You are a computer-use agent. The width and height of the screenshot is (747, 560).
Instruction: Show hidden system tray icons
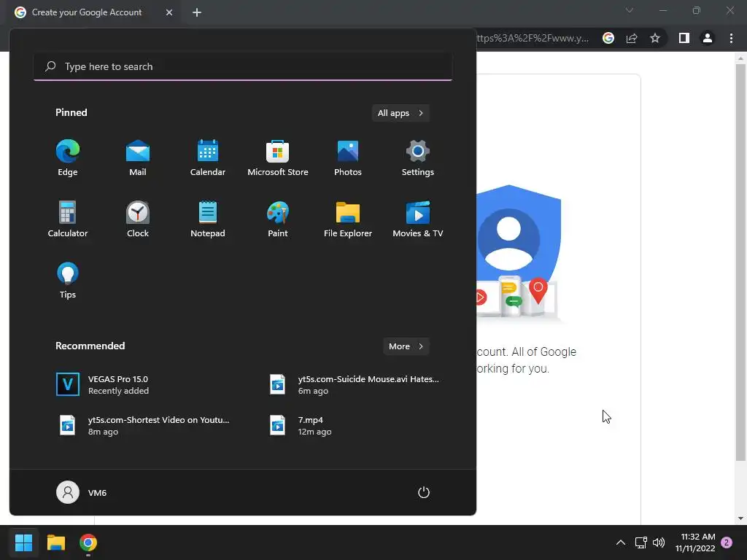click(x=620, y=542)
